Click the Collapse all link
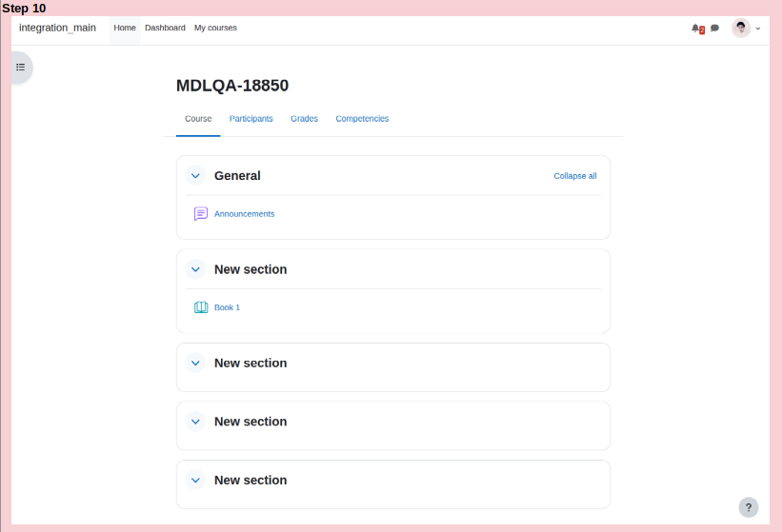The image size is (782, 532). (575, 176)
